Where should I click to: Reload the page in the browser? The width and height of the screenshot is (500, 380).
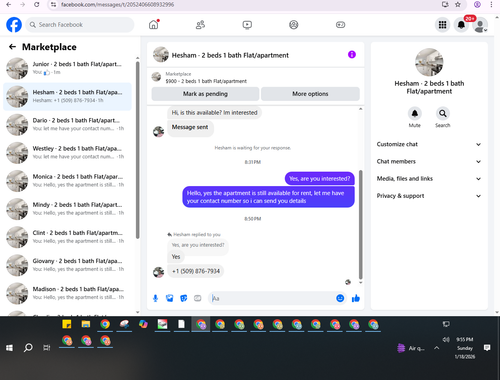37,5
